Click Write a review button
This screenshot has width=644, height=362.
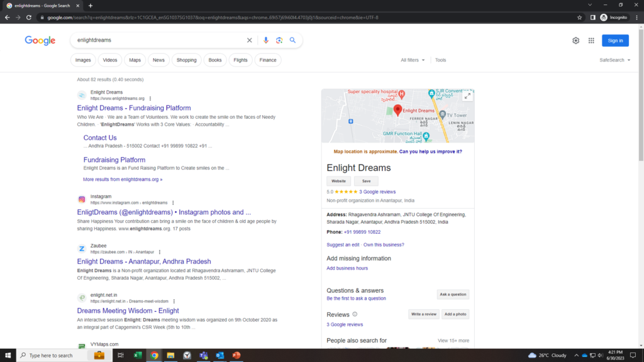coord(423,314)
